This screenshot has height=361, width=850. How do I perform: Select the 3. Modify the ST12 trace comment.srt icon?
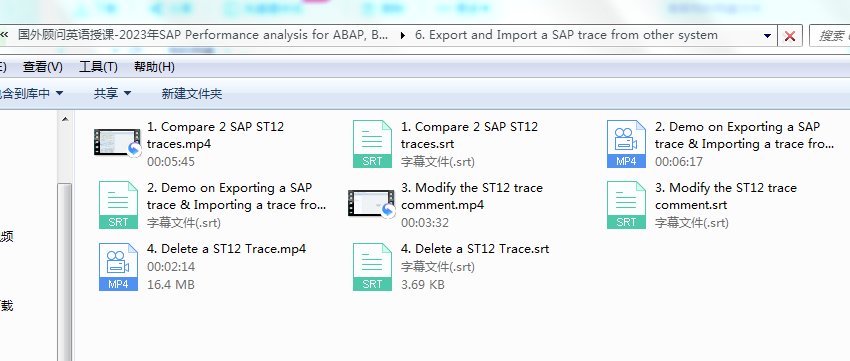coord(626,205)
